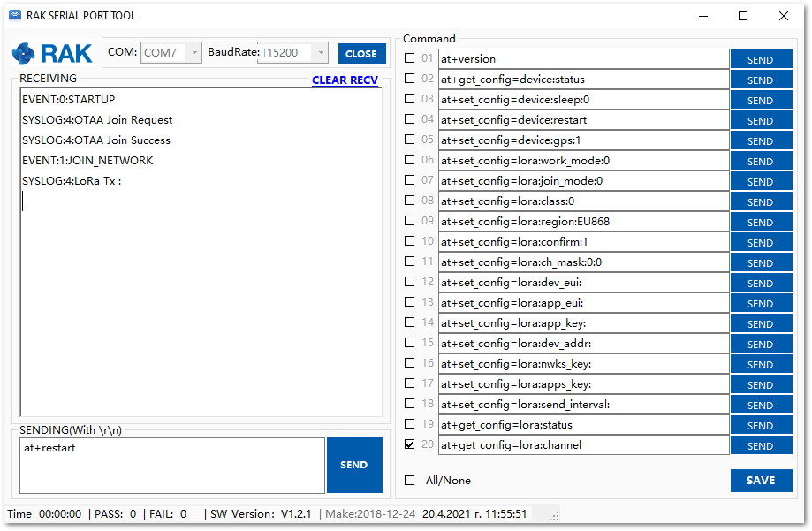The width and height of the screenshot is (812, 531).
Task: Tick checkbox 09 for region EU868
Action: (x=409, y=221)
